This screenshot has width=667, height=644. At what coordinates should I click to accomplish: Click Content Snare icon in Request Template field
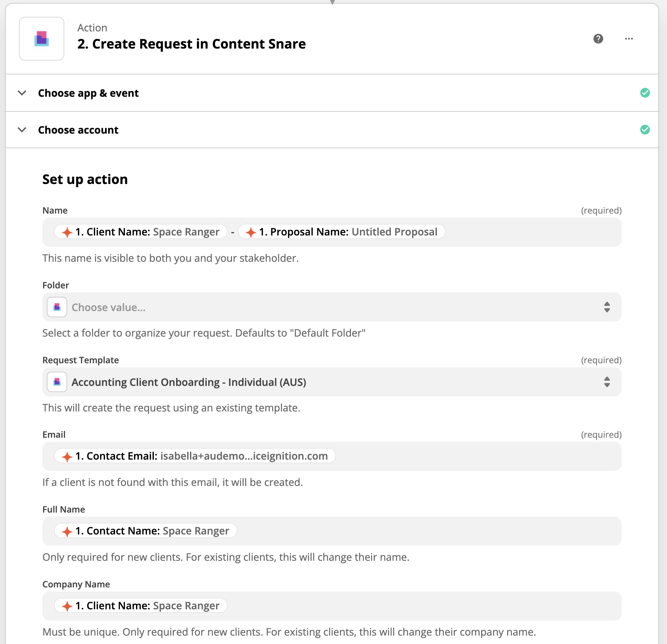coord(57,382)
